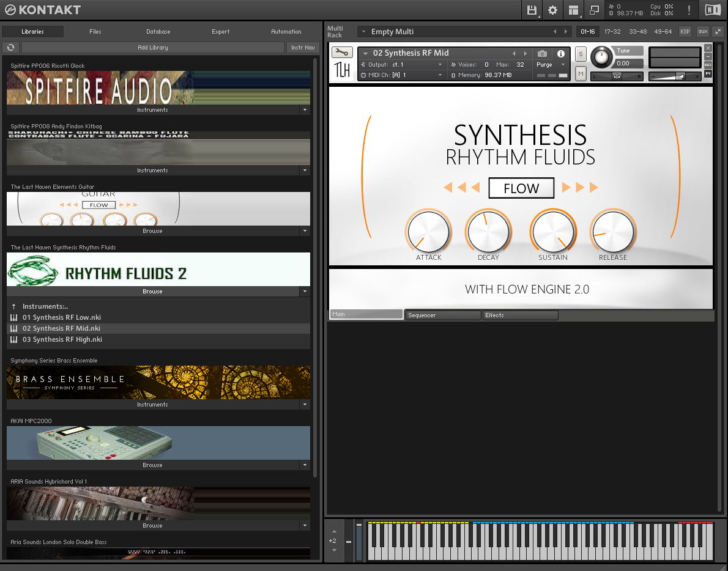This screenshot has height=571, width=728.
Task: Click the Brass Ensemble library banner
Action: click(x=158, y=382)
